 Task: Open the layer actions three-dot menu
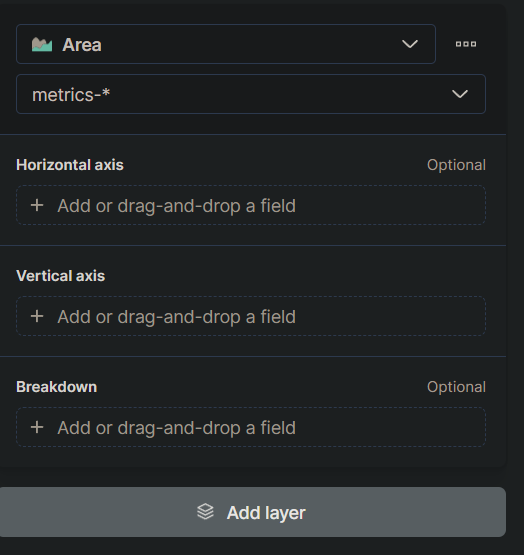(x=466, y=44)
